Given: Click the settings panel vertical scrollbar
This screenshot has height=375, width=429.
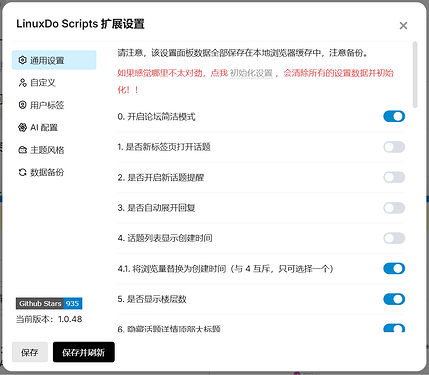Looking at the screenshot, I should tap(415, 75).
